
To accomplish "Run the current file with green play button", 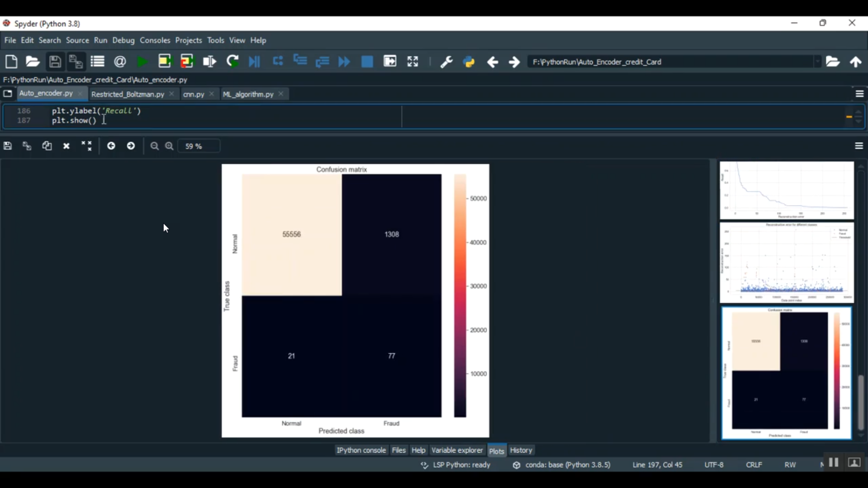I will [x=142, y=62].
